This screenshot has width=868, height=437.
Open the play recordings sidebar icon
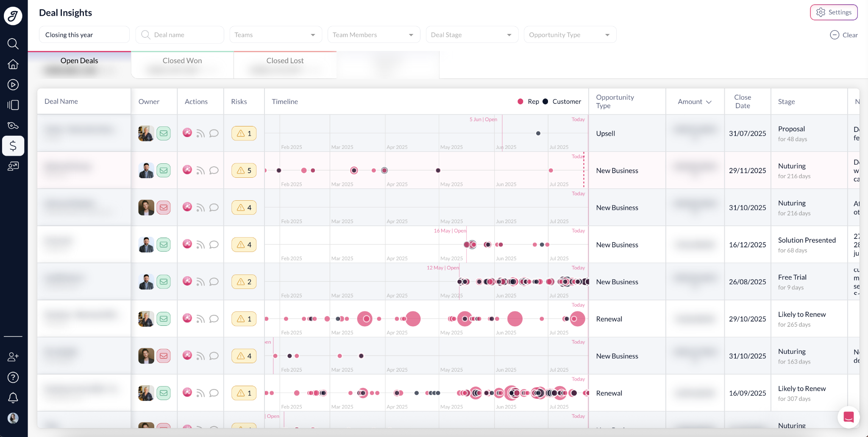tap(13, 84)
